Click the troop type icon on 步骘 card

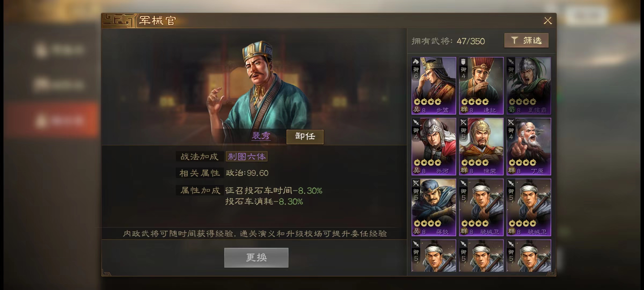(416, 61)
